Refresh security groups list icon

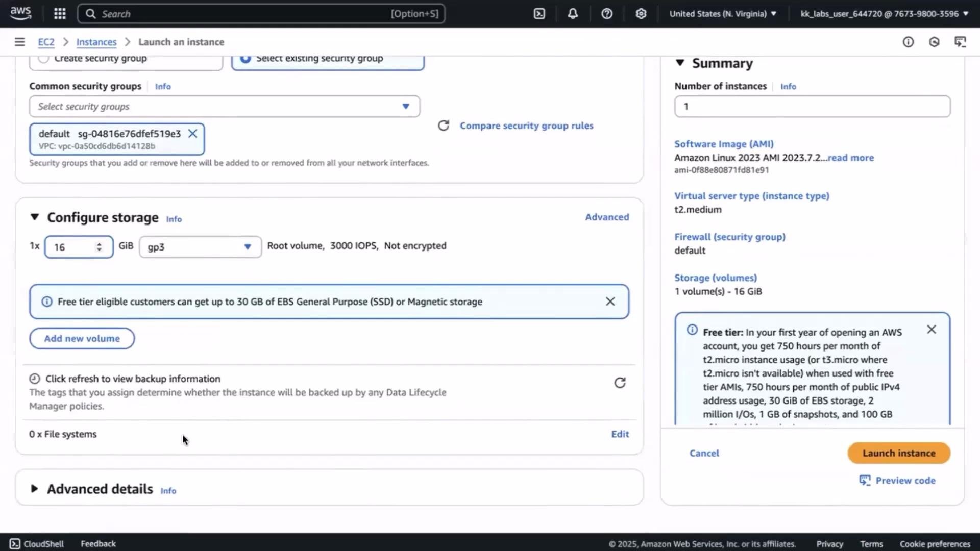point(444,126)
